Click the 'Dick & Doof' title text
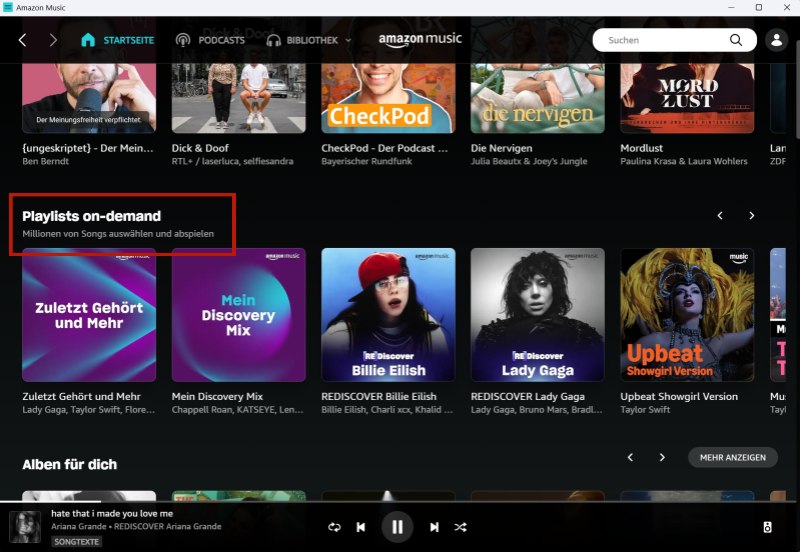The width and height of the screenshot is (800, 552). pyautogui.click(x=200, y=148)
